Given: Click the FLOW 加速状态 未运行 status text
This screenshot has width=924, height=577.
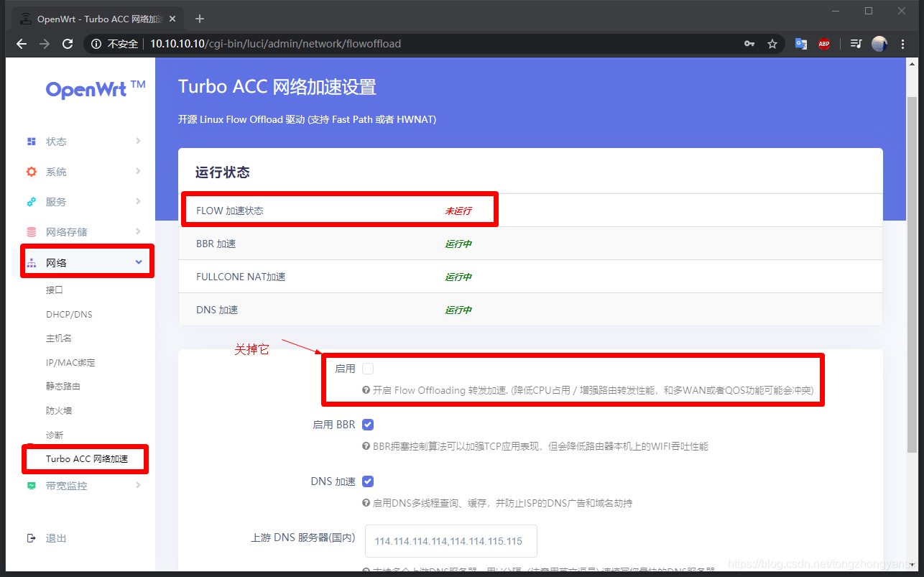Looking at the screenshot, I should (458, 211).
